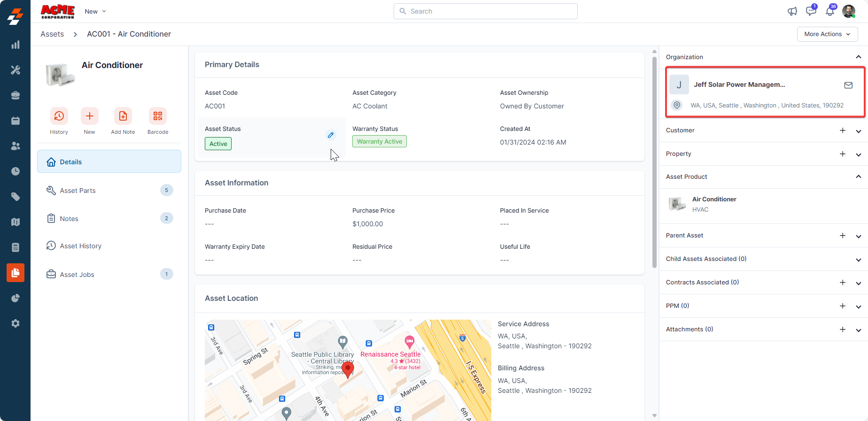Open the More Actions dropdown
Image resolution: width=868 pixels, height=421 pixels.
pyautogui.click(x=827, y=34)
